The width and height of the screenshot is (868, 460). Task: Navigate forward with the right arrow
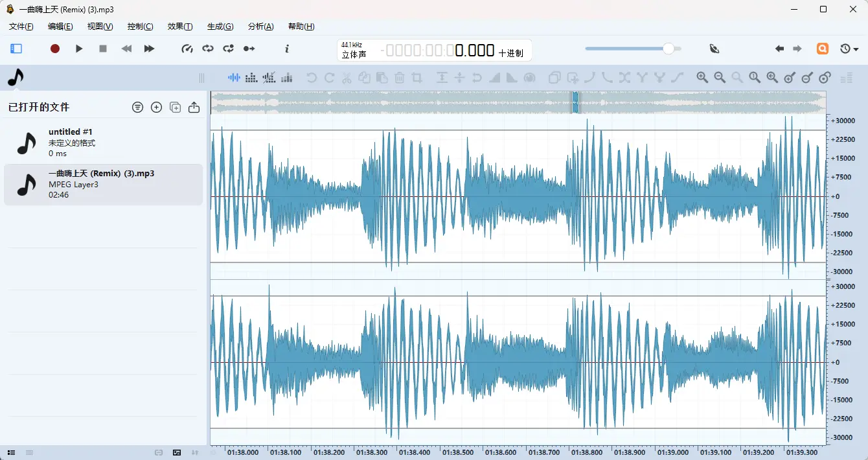[x=797, y=49]
